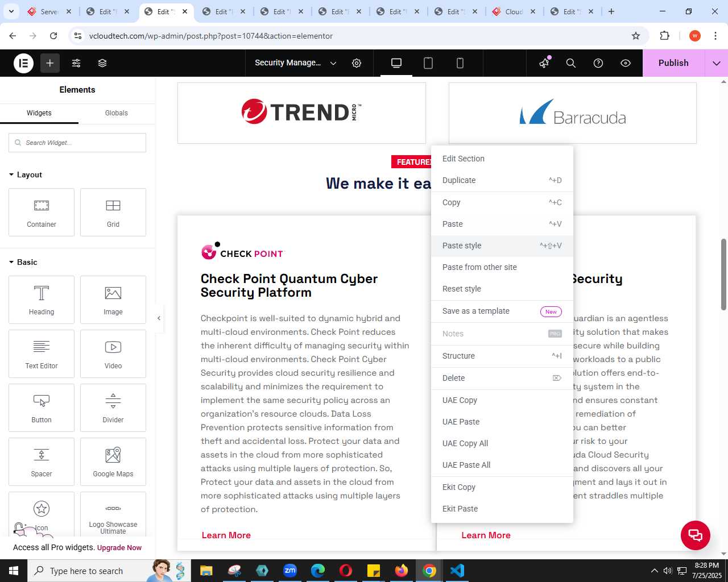Screen dimensions: 728x582
Task: Switch to tablet preview mode
Action: 428,63
